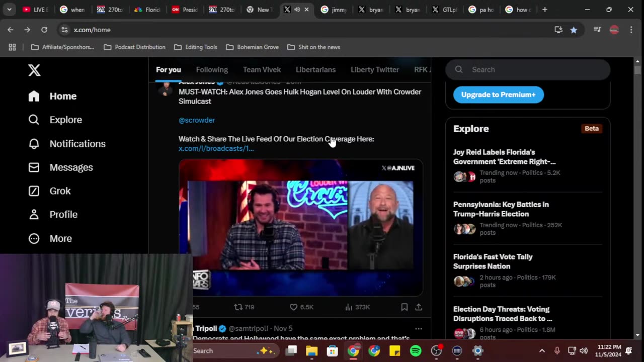Click the Upgrade to Premium+ button
The height and width of the screenshot is (362, 644).
(x=499, y=95)
